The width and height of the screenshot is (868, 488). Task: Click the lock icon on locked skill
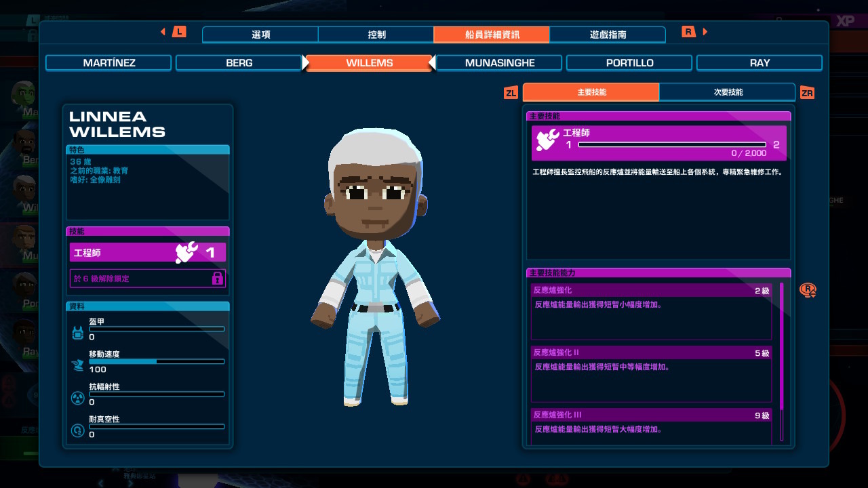pyautogui.click(x=217, y=279)
